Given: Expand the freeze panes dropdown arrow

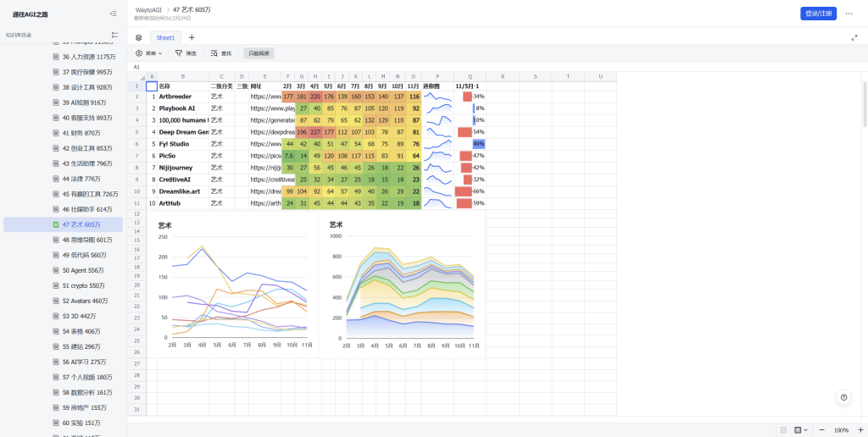Looking at the screenshot, I should [805, 430].
